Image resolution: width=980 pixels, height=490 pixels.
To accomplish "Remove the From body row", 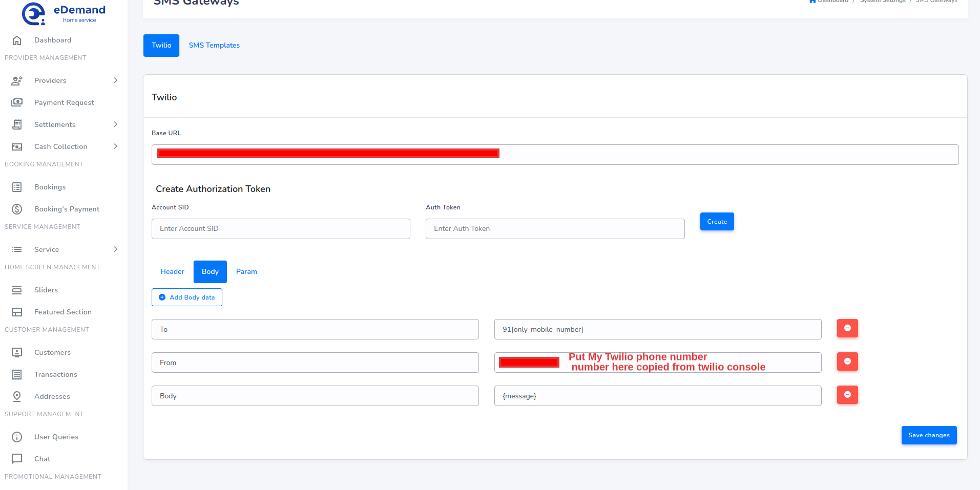I will [x=847, y=361].
